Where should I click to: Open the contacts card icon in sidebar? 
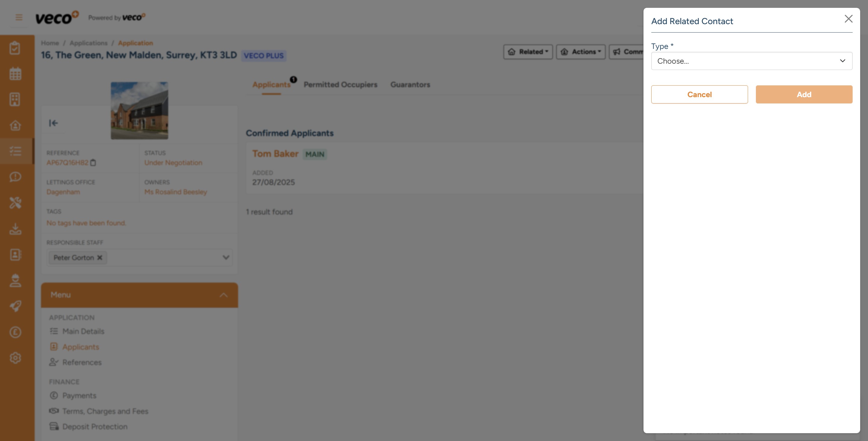tap(15, 255)
